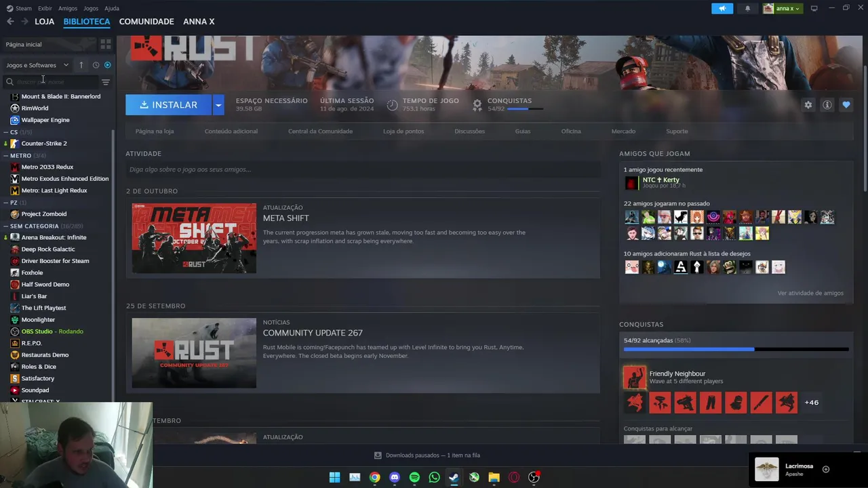Viewport: 868px width, 488px height.
Task: Open the Mercado link
Action: coord(623,131)
